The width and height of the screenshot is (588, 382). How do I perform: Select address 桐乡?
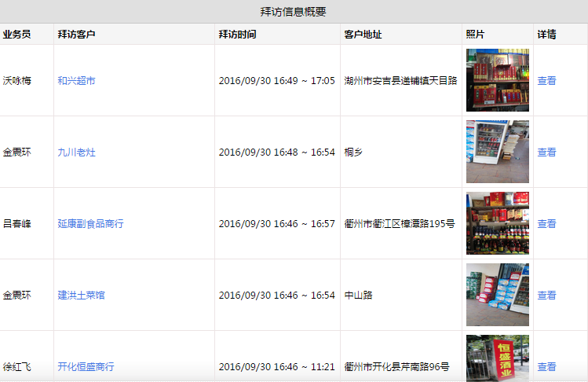[x=353, y=152]
